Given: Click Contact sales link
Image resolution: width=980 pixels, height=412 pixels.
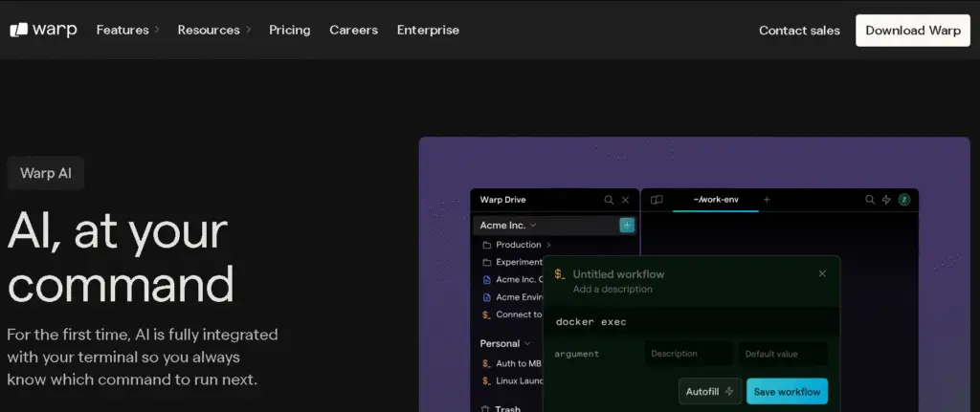Looking at the screenshot, I should tap(799, 31).
